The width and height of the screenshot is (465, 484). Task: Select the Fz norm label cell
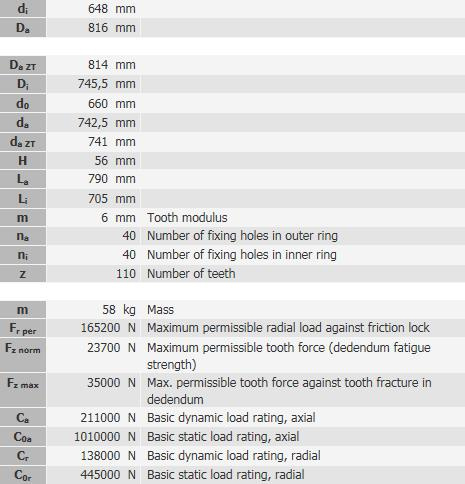[x=23, y=355]
